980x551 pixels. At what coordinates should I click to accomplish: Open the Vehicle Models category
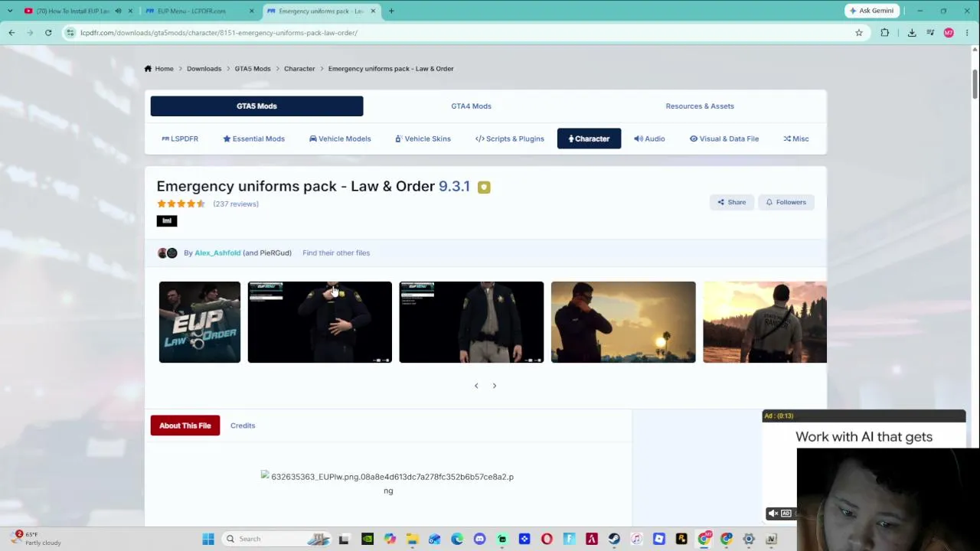pyautogui.click(x=340, y=139)
